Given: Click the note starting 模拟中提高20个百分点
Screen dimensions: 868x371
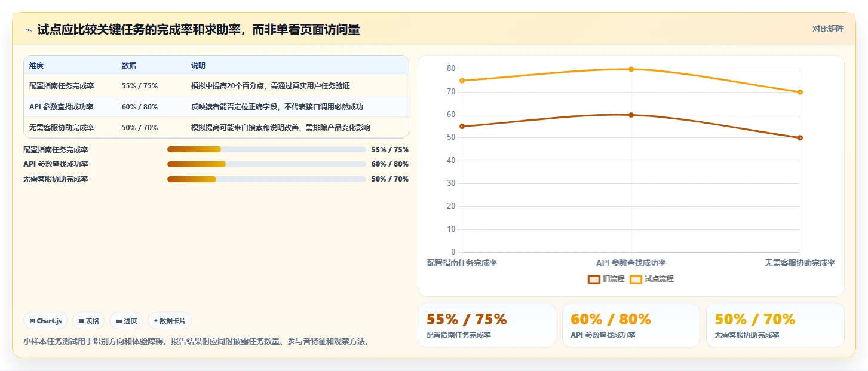Looking at the screenshot, I should [270, 86].
